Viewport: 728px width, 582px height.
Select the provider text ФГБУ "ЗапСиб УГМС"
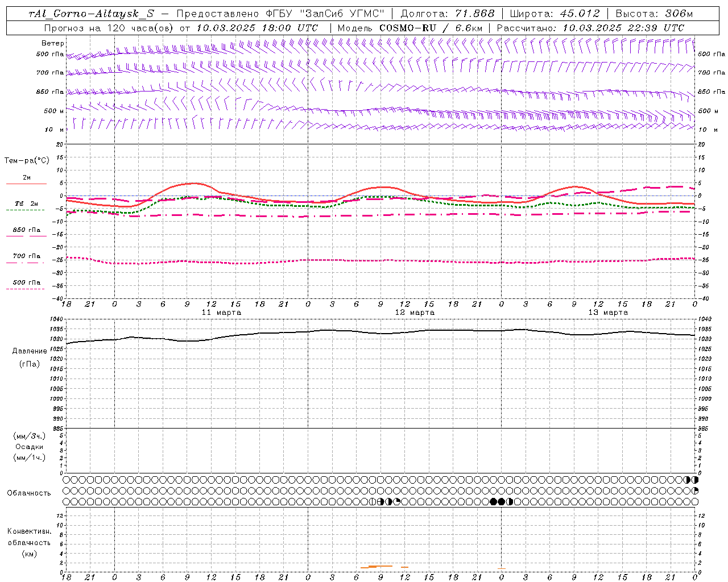tap(325, 14)
